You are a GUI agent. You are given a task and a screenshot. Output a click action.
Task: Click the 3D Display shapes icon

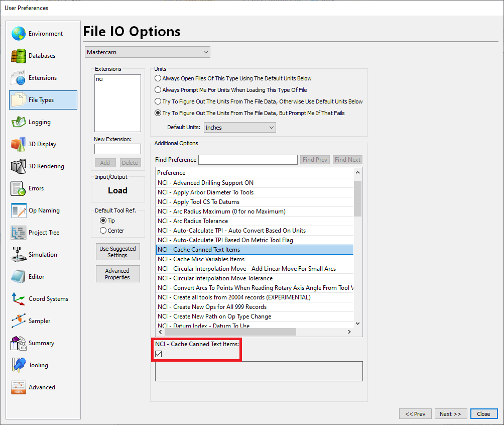coord(18,144)
